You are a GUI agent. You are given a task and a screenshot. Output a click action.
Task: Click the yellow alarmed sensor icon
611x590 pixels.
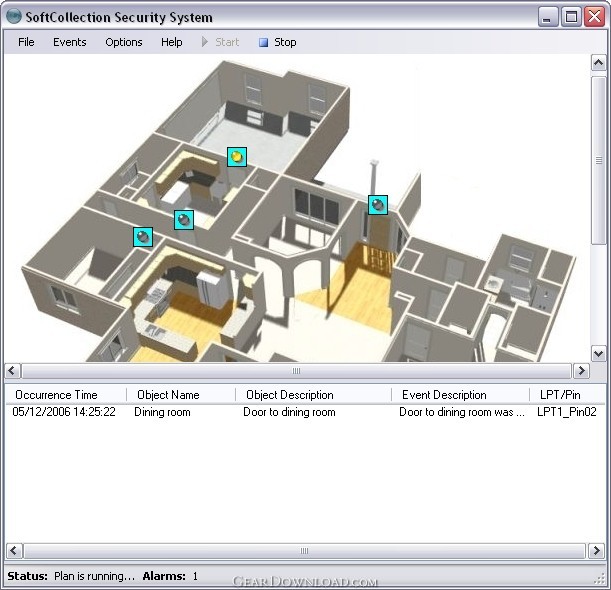tap(237, 157)
